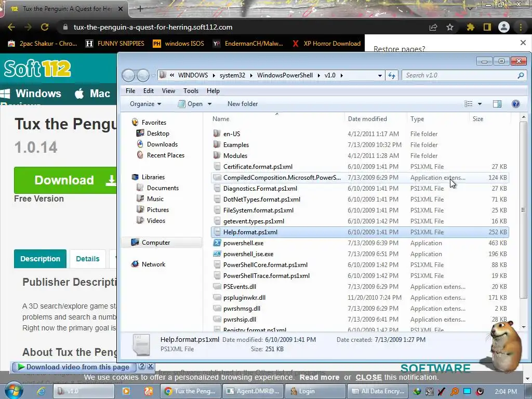
Task: Select Network in the navigation pane
Action: (153, 264)
